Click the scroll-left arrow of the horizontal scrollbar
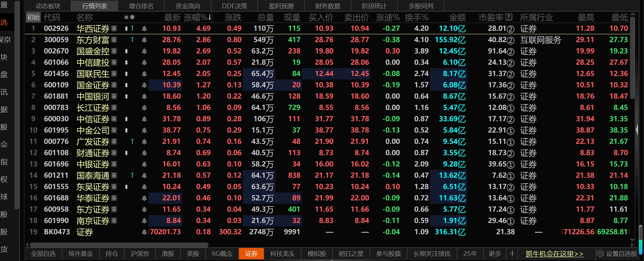644x261 pixels. pyautogui.click(x=27, y=245)
